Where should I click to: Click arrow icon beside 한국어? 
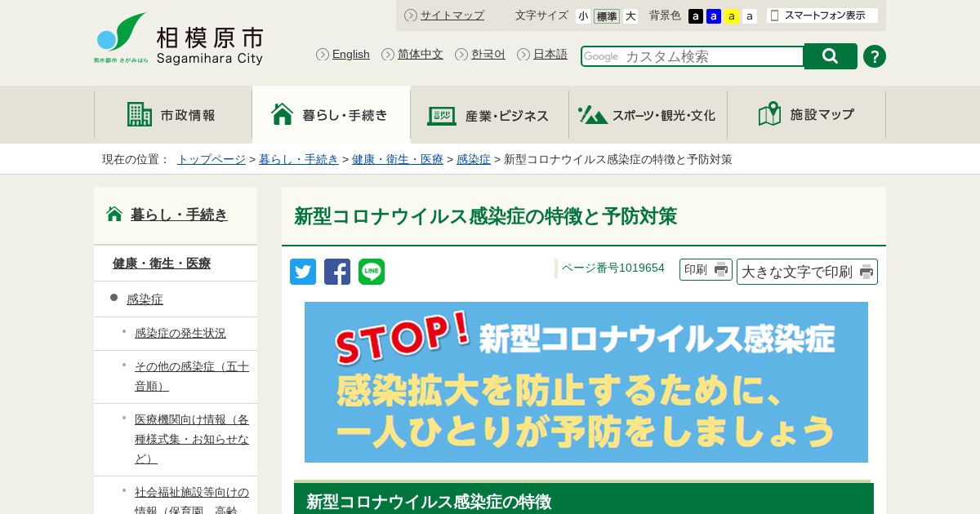point(461,54)
